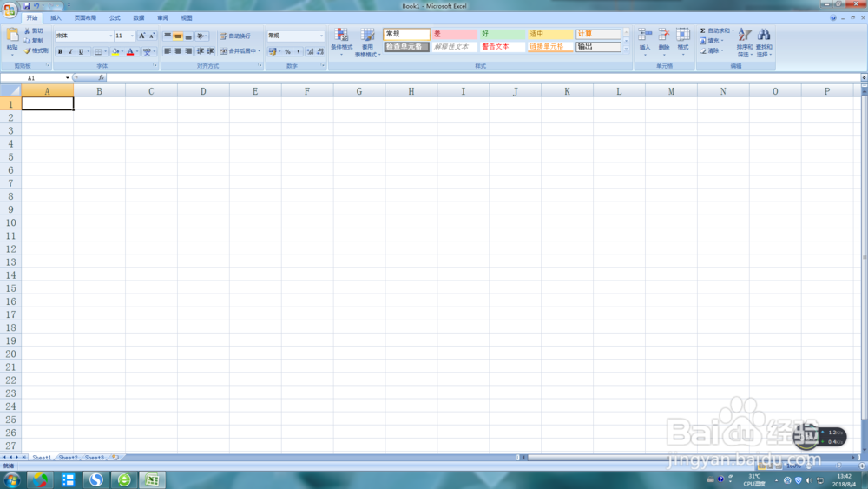This screenshot has height=489, width=868.
Task: Toggle align text right
Action: [x=188, y=51]
